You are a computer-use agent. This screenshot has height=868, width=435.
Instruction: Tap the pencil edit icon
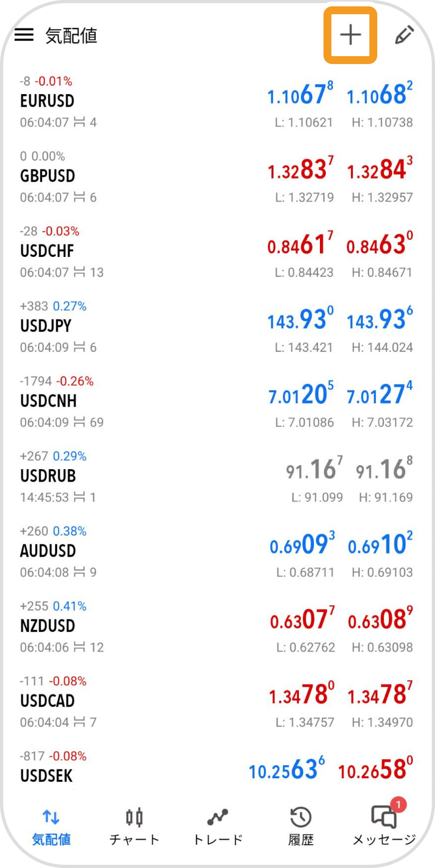coord(405,35)
